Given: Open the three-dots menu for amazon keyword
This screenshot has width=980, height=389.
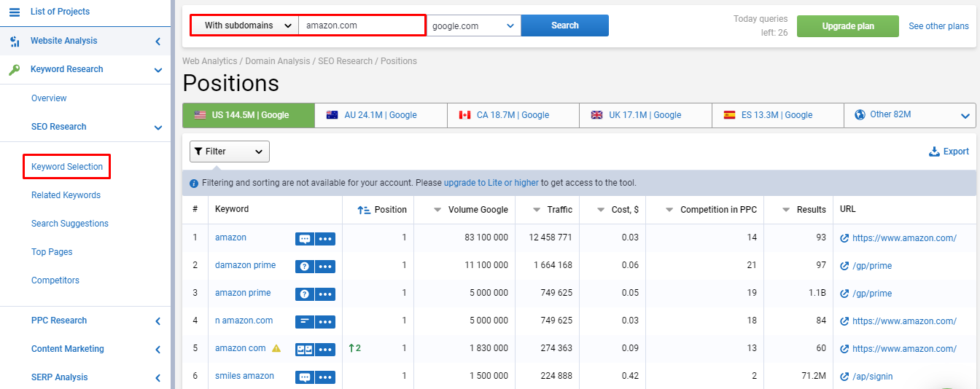Looking at the screenshot, I should click(x=325, y=239).
